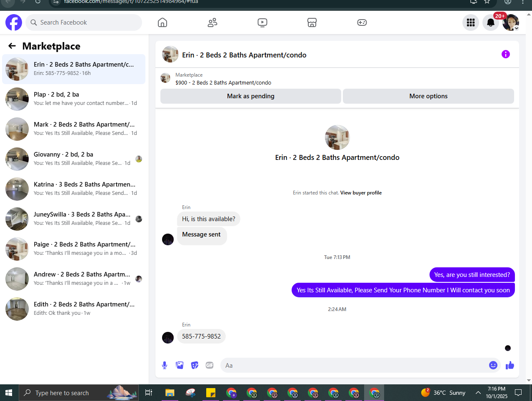This screenshot has height=401, width=532.
Task: Click the attach photo icon
Action: [x=180, y=365]
